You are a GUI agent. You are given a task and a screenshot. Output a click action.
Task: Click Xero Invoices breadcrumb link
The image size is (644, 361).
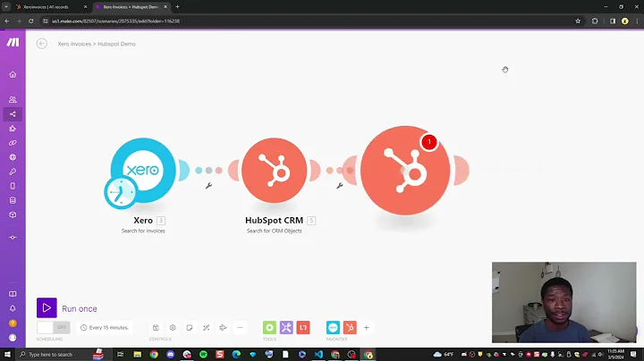point(74,44)
